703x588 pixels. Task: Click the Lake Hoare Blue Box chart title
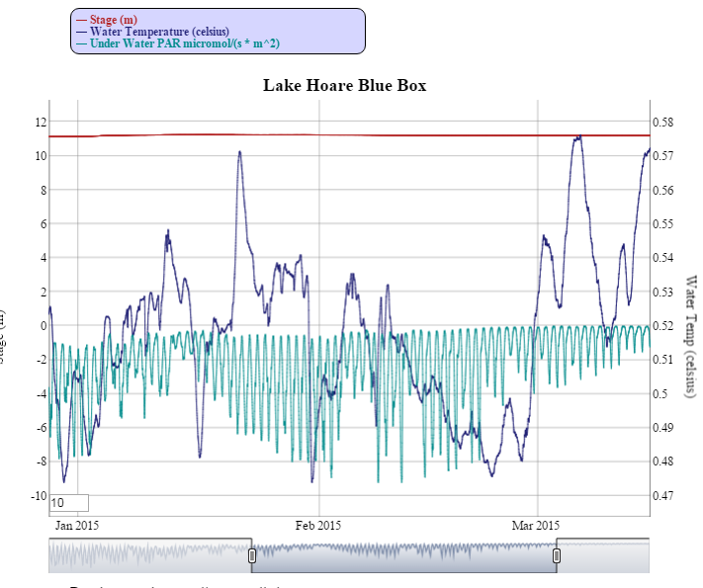344,85
